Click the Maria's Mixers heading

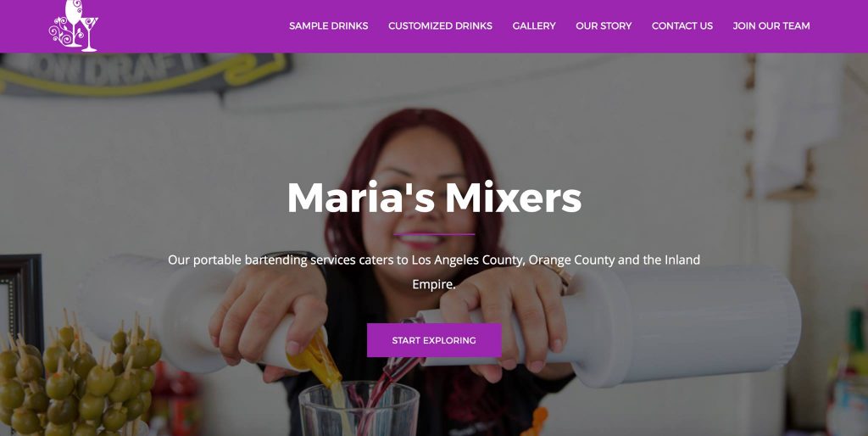pyautogui.click(x=434, y=198)
